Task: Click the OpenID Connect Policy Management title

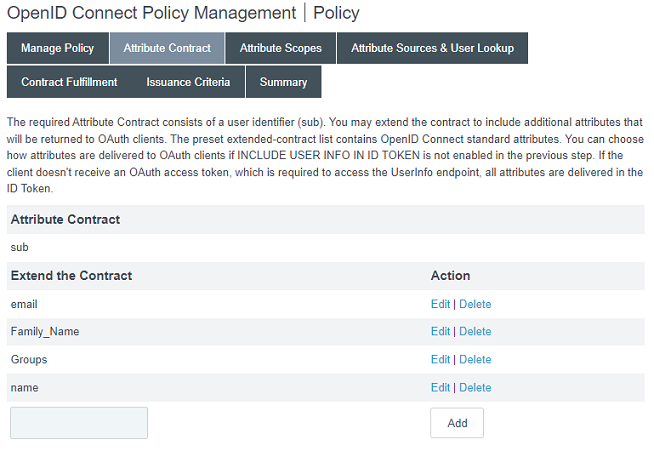Action: click(x=152, y=13)
